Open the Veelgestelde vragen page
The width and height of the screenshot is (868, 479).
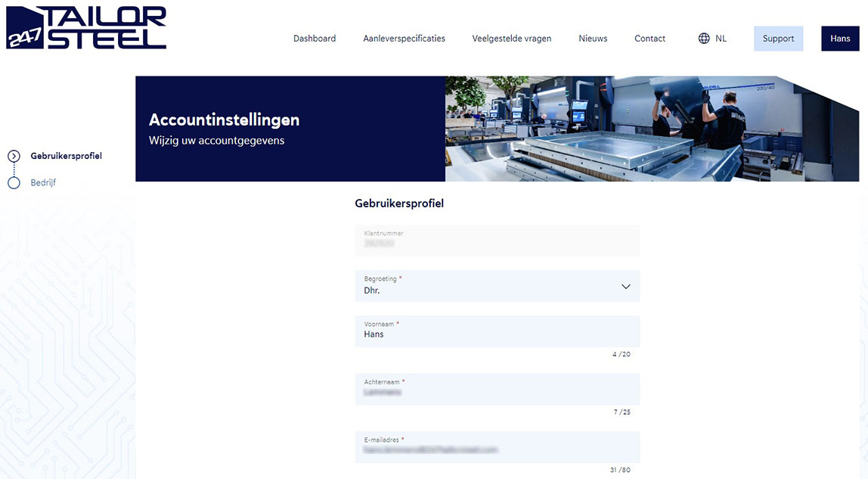click(x=511, y=39)
